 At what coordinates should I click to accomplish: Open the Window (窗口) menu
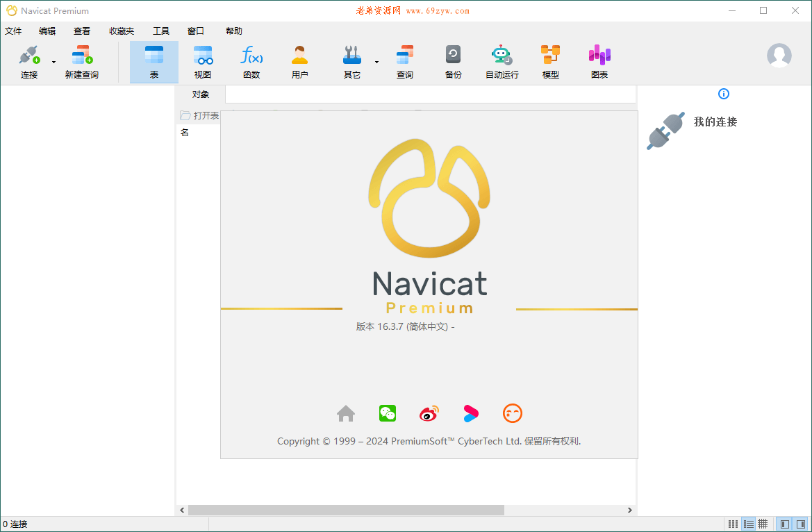click(x=196, y=31)
